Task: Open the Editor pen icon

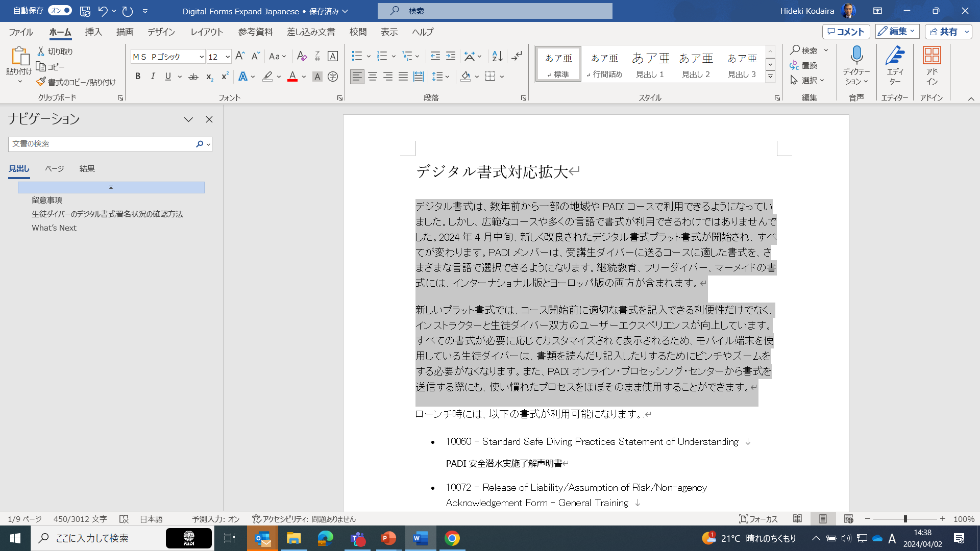Action: click(x=894, y=56)
